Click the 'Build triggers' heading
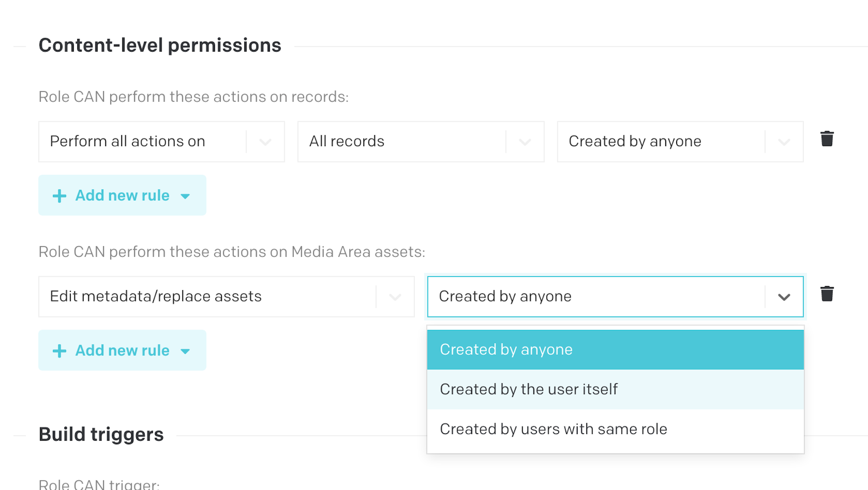 pos(101,434)
